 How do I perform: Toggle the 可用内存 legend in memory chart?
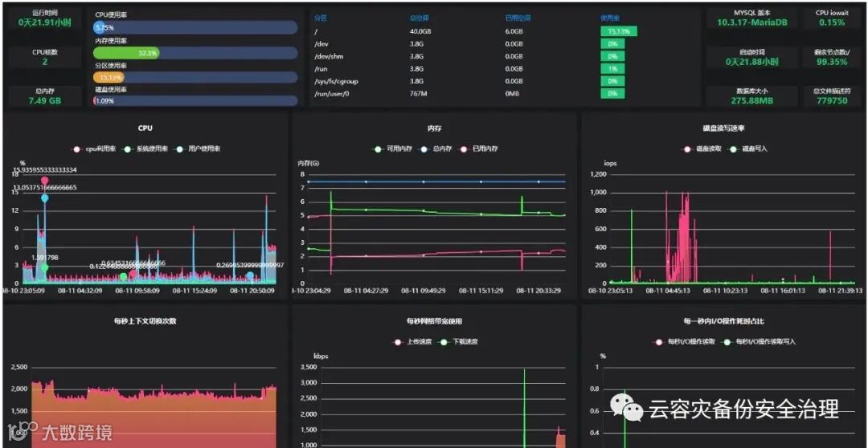pos(392,149)
